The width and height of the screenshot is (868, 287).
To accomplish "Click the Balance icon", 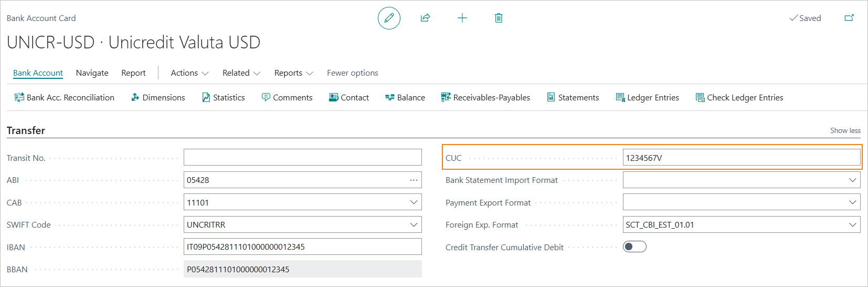I will coord(390,97).
